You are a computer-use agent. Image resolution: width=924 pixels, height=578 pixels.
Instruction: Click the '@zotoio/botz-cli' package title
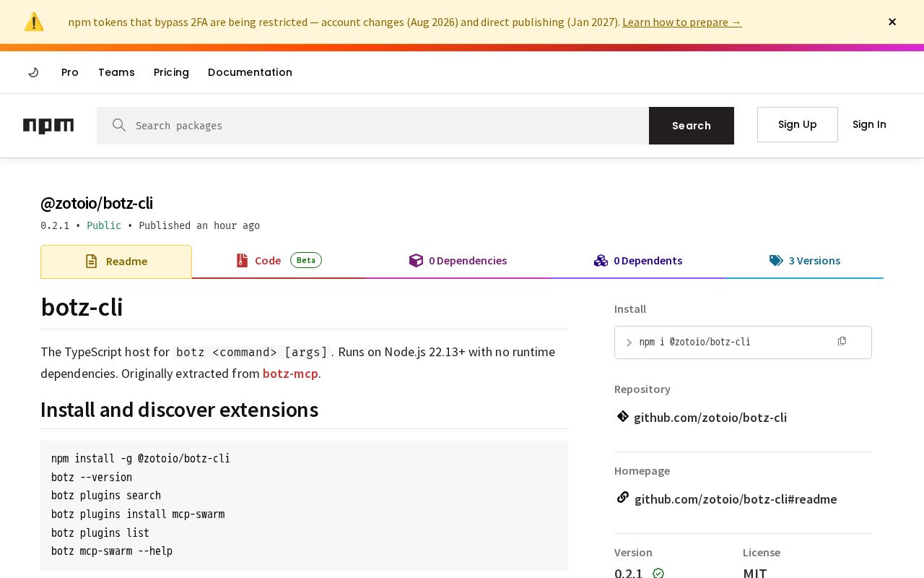(x=97, y=203)
